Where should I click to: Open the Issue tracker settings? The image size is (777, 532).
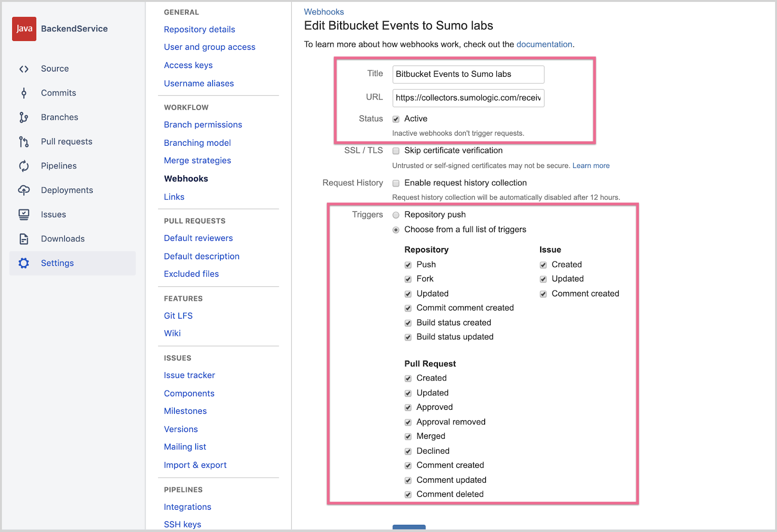click(x=189, y=375)
